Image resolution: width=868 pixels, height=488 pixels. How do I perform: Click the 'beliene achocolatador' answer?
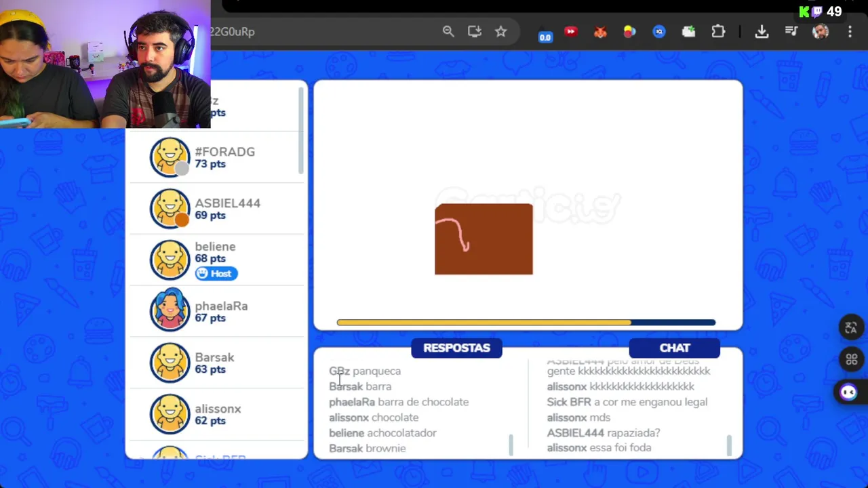tap(382, 432)
